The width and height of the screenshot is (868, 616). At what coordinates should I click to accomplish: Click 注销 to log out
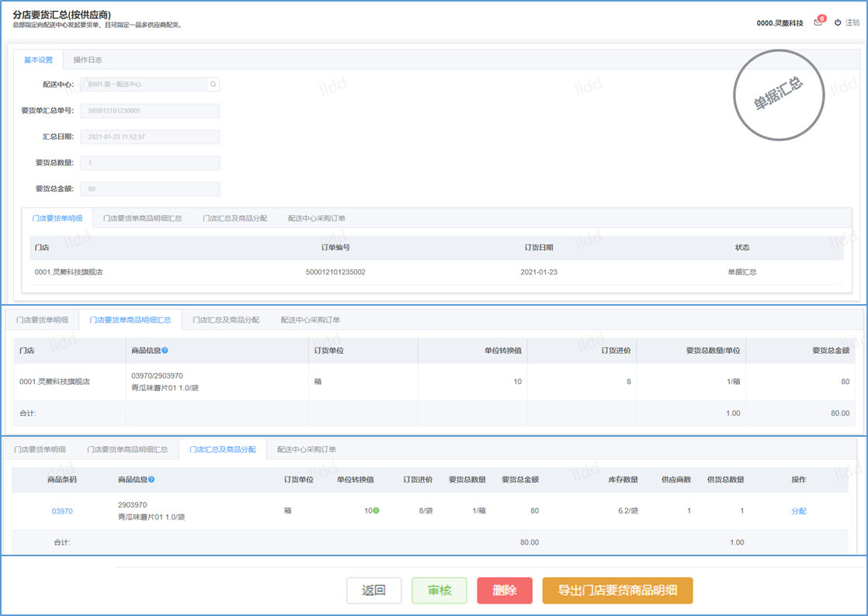pyautogui.click(x=852, y=22)
